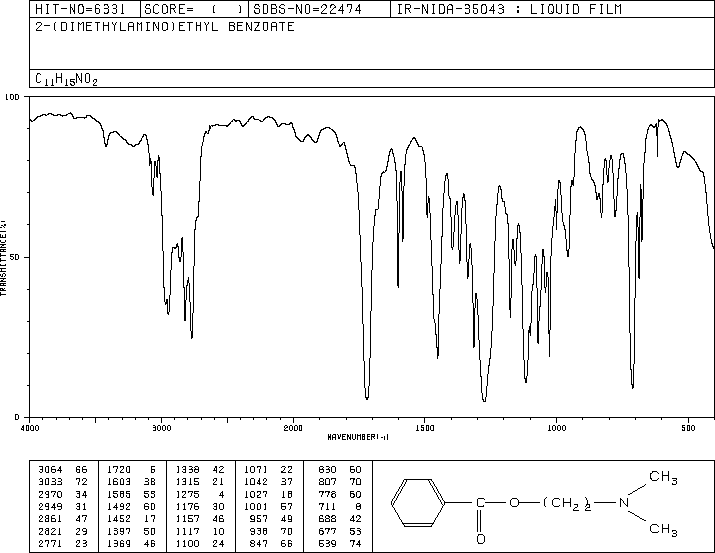
Task: Select the 2821 peak entry in the table
Action: [63, 532]
